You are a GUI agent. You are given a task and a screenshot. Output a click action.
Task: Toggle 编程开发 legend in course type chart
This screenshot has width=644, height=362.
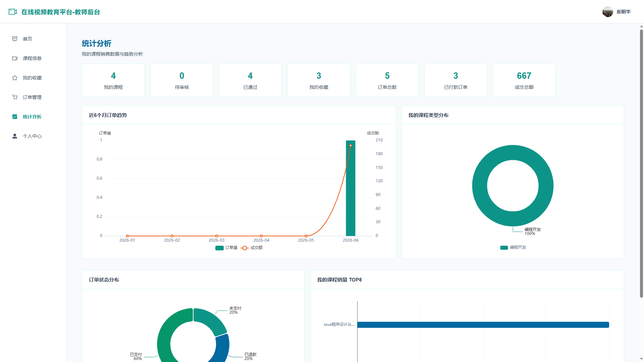click(513, 247)
